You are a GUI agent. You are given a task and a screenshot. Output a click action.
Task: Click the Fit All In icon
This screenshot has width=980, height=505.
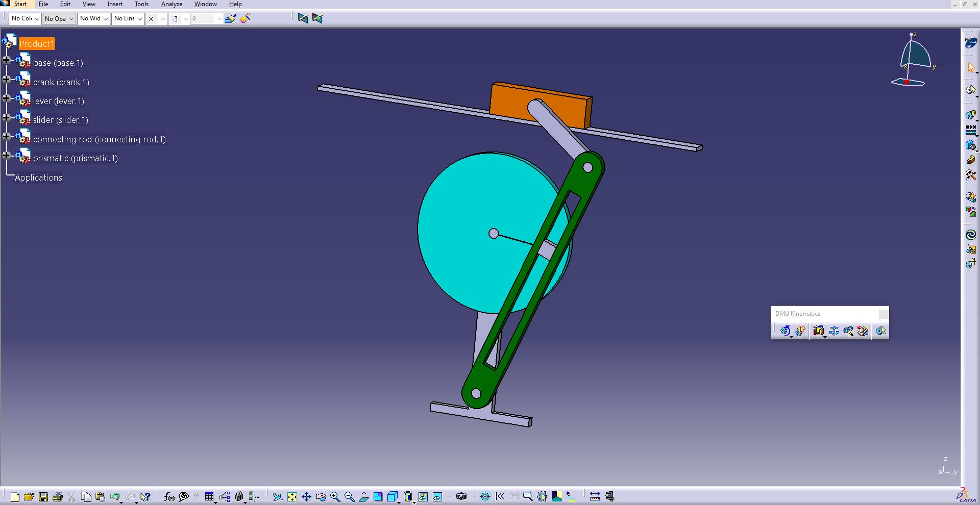[x=292, y=496]
